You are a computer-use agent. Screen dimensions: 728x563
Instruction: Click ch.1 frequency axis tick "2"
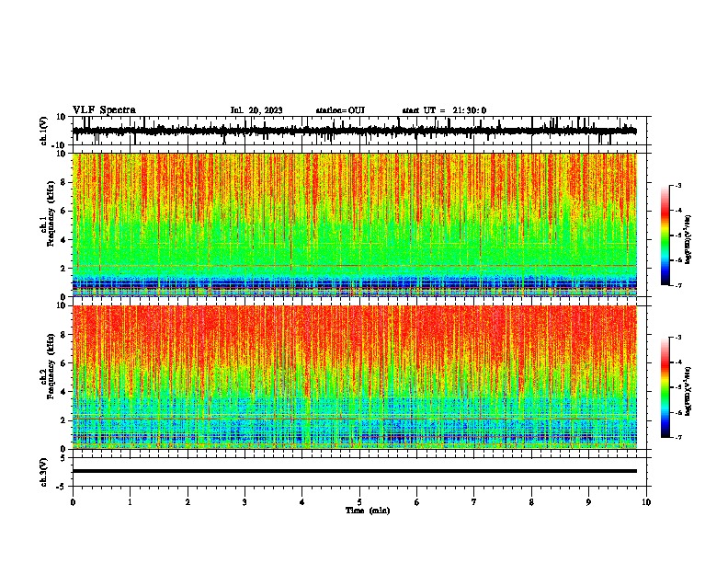63,268
